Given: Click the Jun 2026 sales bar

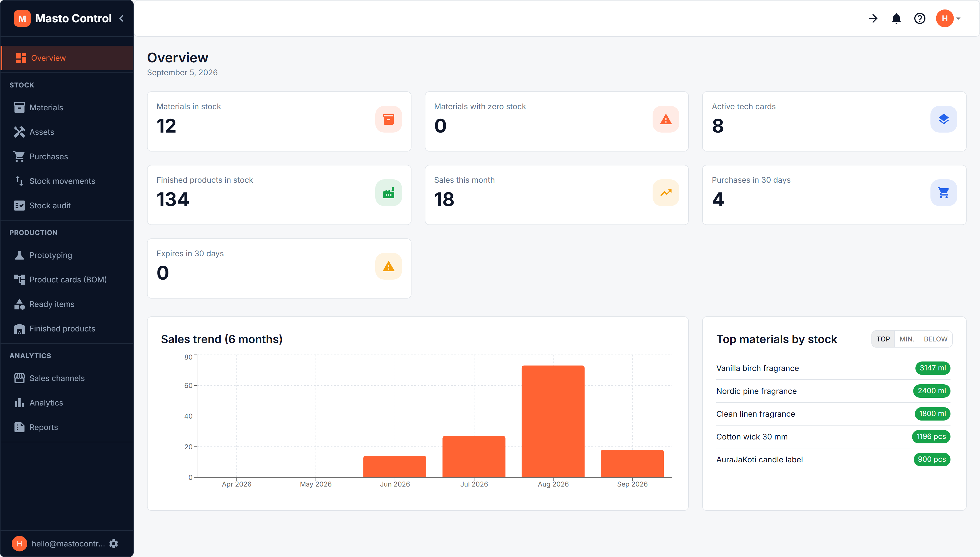Looking at the screenshot, I should click(x=395, y=466).
